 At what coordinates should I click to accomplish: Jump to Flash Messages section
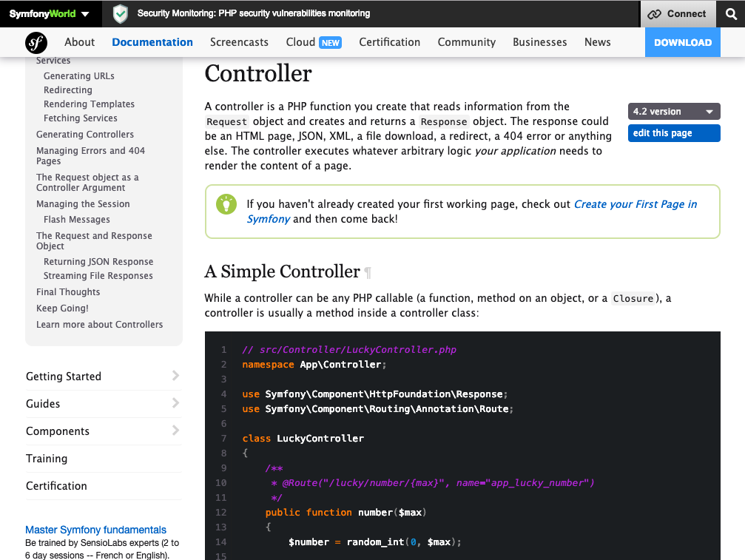tap(76, 220)
